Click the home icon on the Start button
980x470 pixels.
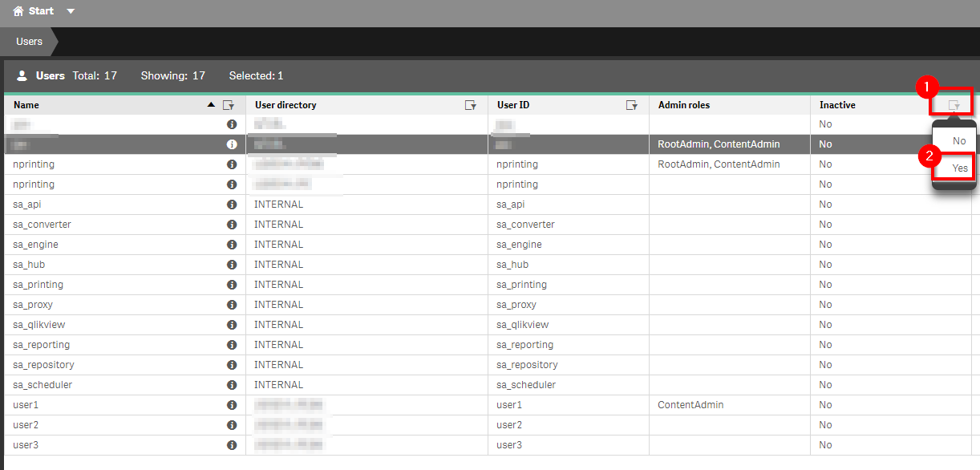18,11
